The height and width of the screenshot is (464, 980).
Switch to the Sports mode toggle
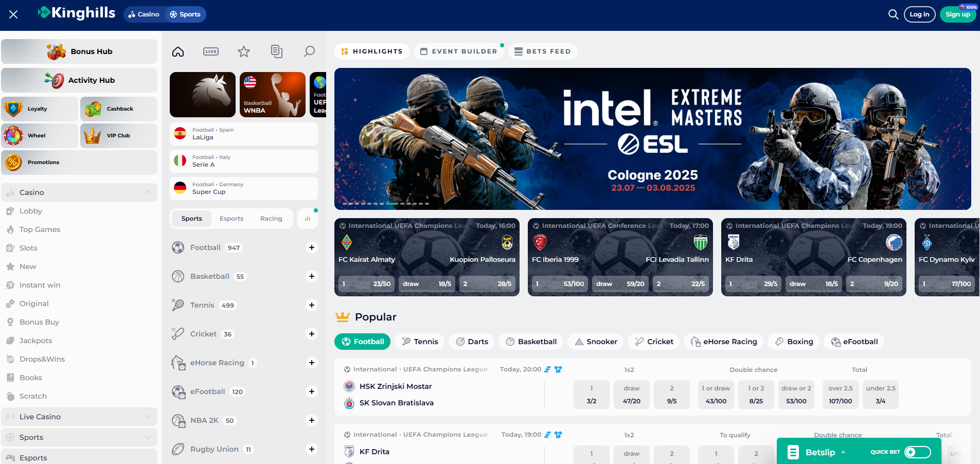[185, 14]
